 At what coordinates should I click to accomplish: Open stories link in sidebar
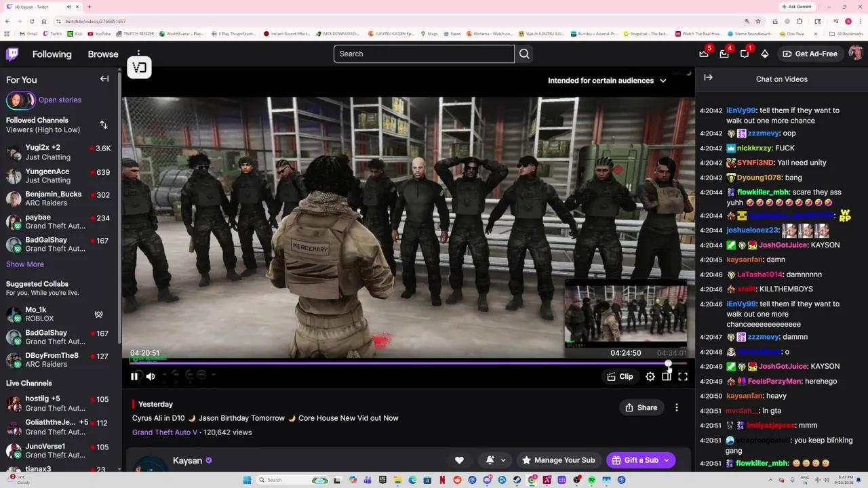(x=60, y=100)
